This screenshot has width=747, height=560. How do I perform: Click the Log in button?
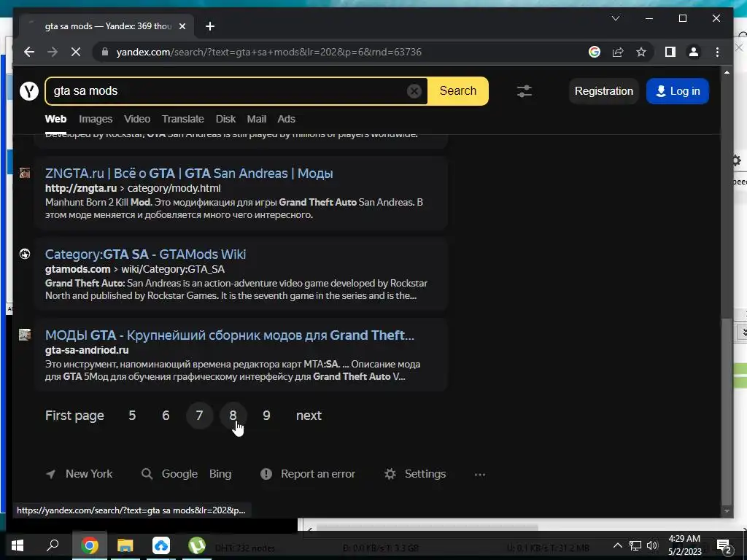coord(678,91)
